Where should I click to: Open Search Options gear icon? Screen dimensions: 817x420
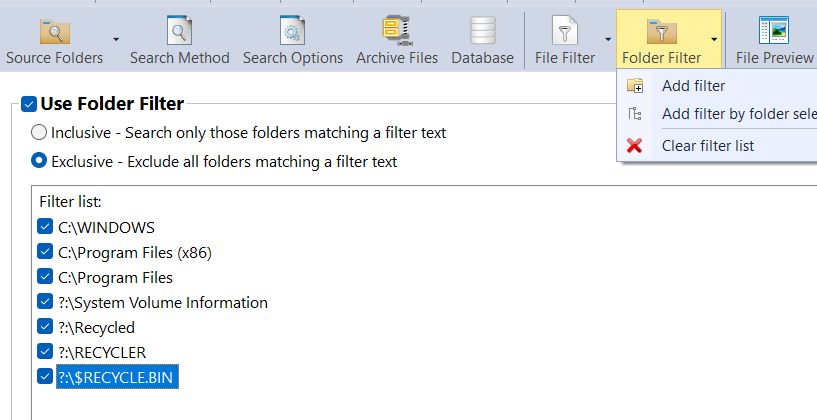click(292, 32)
